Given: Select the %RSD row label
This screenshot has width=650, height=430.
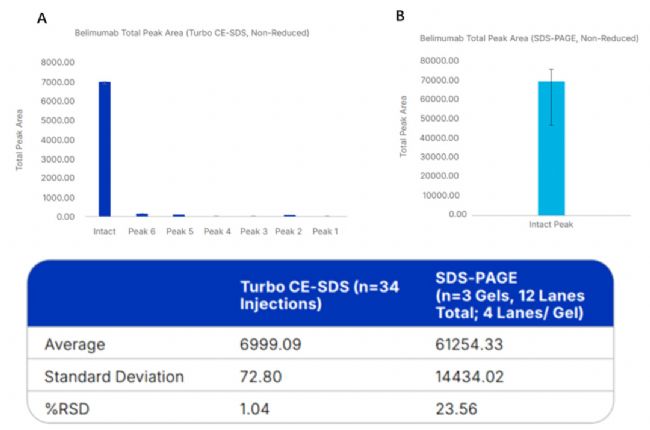Looking at the screenshot, I should pos(67,408).
